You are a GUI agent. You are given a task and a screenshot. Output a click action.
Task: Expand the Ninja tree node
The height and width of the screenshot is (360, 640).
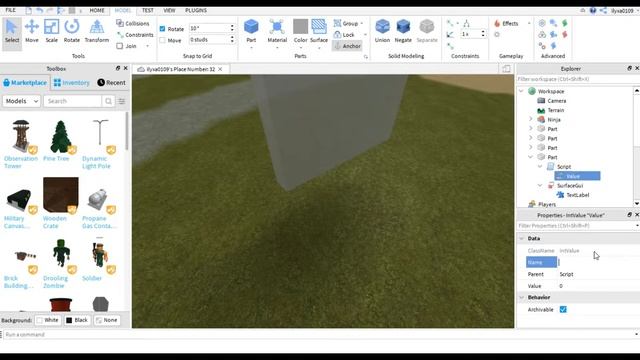point(531,119)
